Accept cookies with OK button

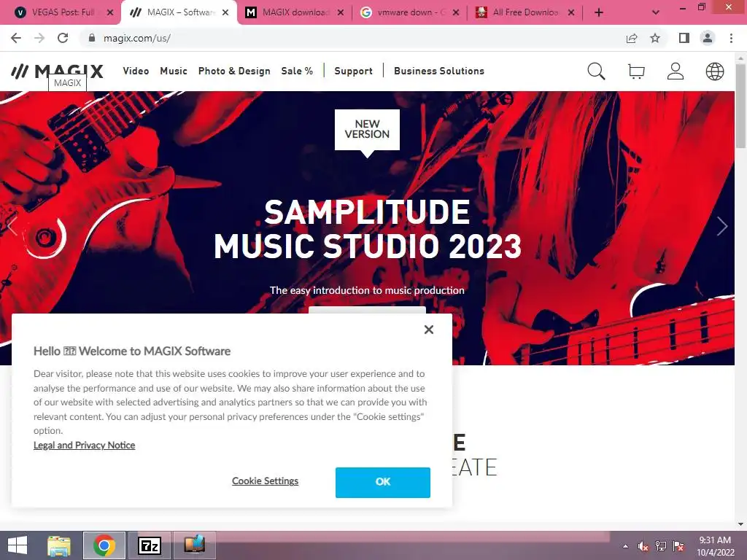tap(382, 483)
